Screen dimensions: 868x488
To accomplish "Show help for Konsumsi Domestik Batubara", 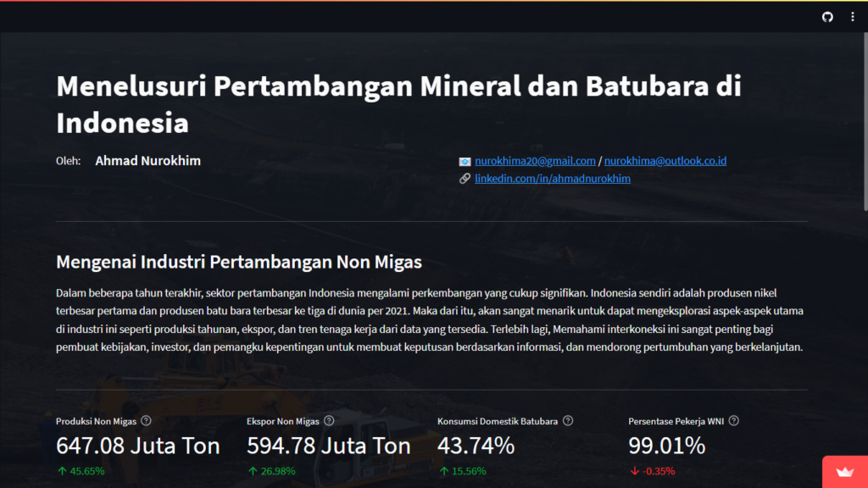I will tap(568, 421).
